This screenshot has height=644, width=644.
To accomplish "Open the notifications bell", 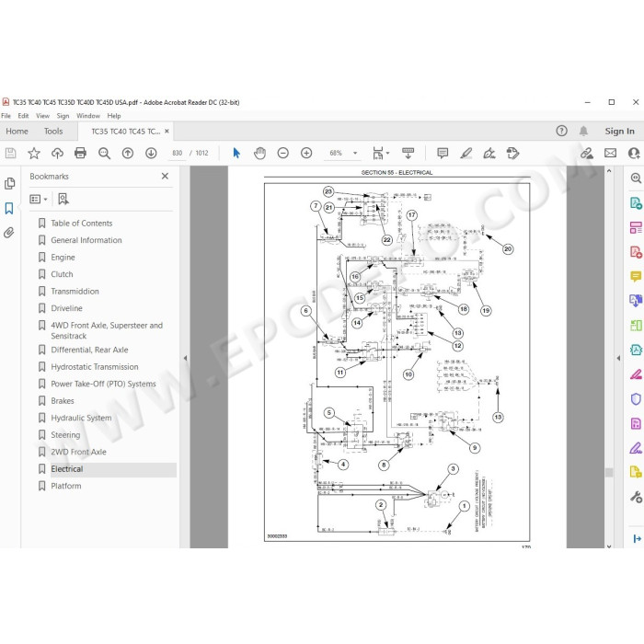I will [583, 131].
